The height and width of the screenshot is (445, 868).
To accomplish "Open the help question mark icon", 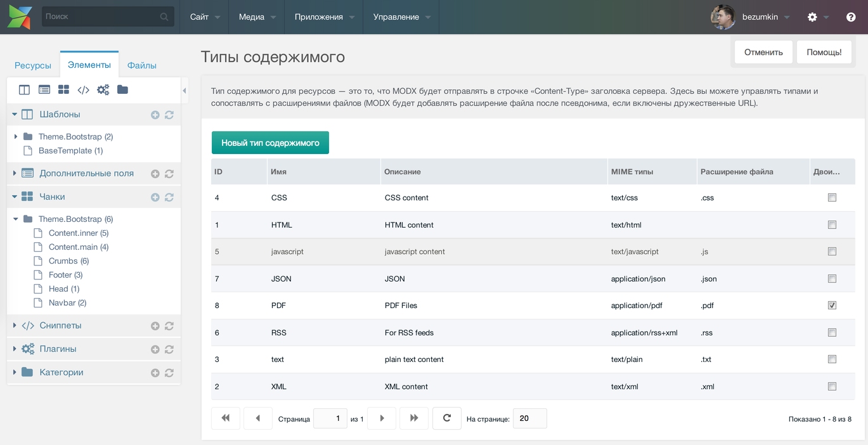I will coord(851,17).
